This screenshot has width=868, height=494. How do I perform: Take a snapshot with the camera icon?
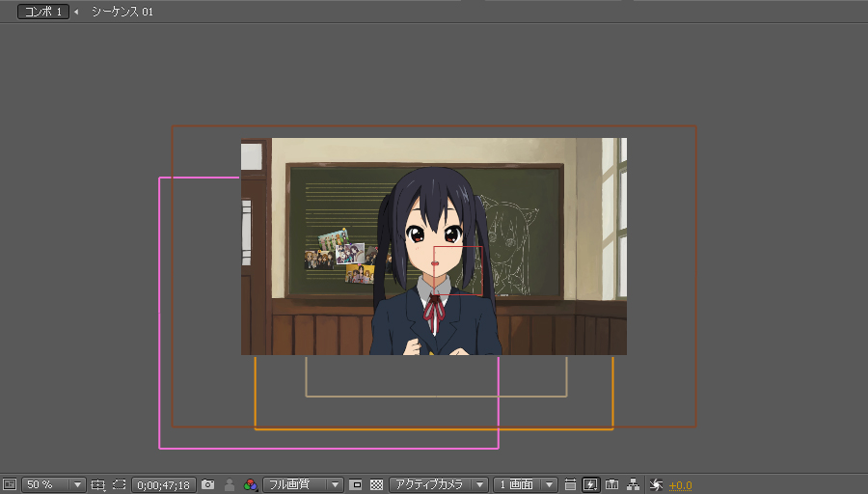tap(207, 484)
